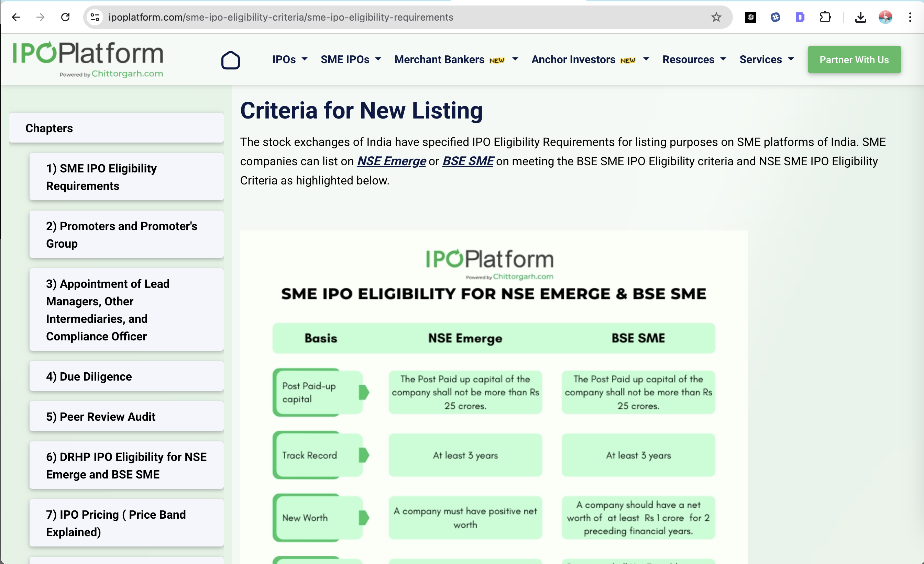
Task: Open site information icon in address bar
Action: 95,17
